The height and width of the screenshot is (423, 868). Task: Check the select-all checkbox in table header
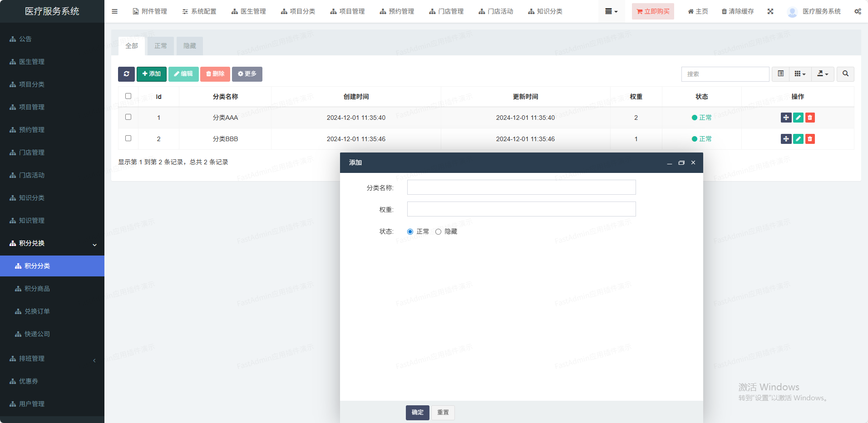[128, 96]
